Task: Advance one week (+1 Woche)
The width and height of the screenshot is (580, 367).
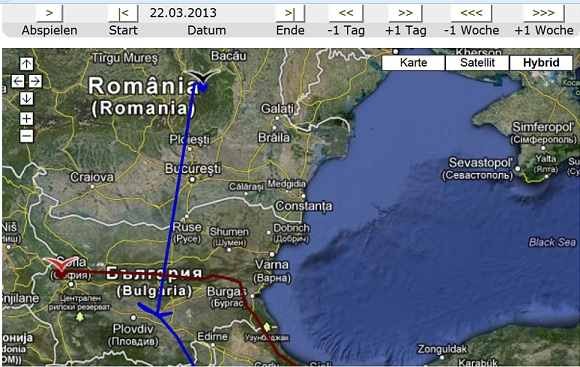Action: pyautogui.click(x=544, y=13)
